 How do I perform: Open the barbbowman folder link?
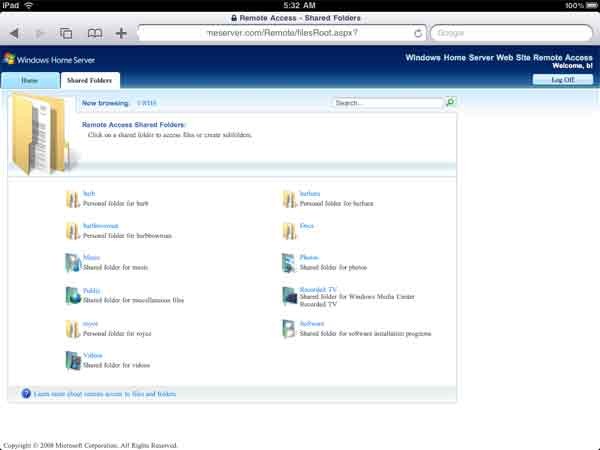click(x=101, y=226)
